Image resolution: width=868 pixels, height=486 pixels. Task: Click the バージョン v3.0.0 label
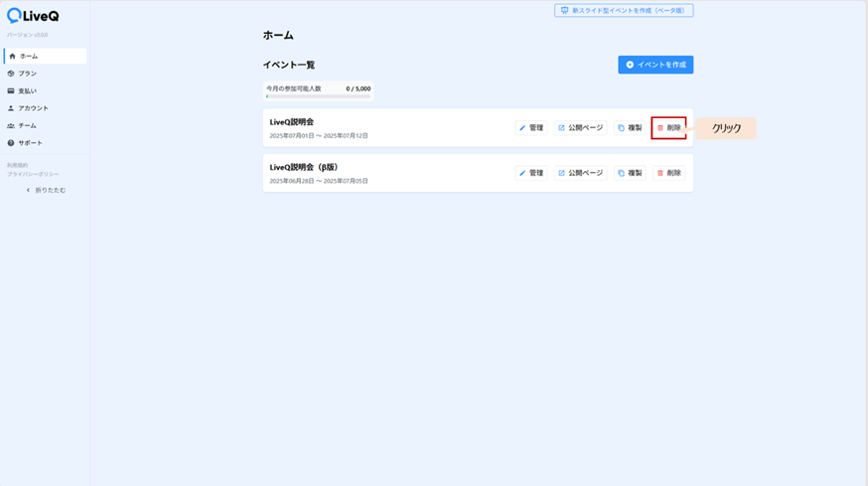coord(27,35)
